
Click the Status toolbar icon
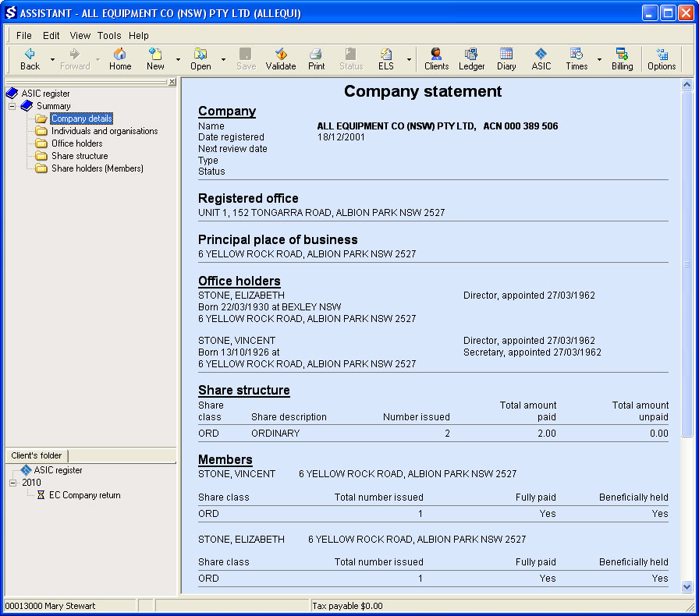[351, 59]
